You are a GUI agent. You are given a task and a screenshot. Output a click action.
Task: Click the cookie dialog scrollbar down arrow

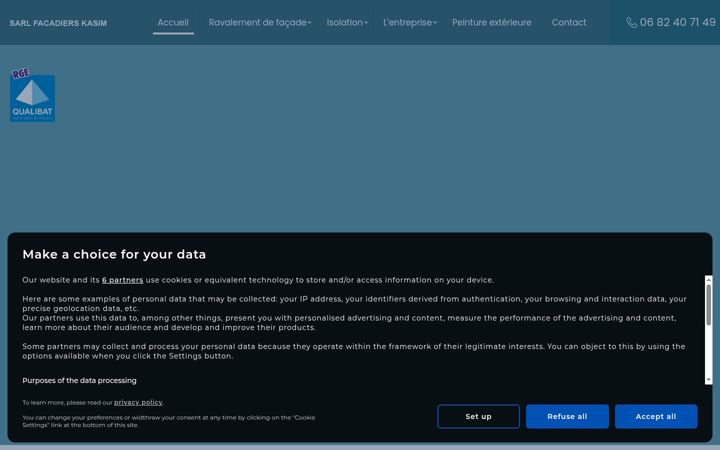point(709,380)
